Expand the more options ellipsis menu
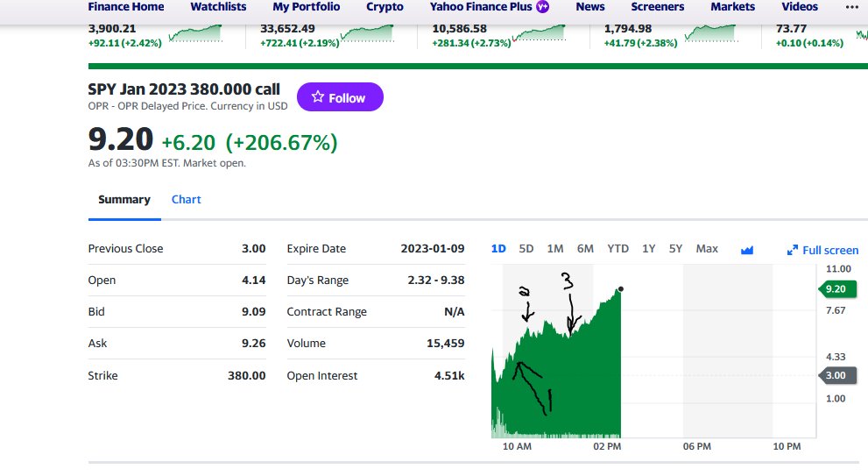This screenshot has height=476, width=868. click(x=852, y=7)
